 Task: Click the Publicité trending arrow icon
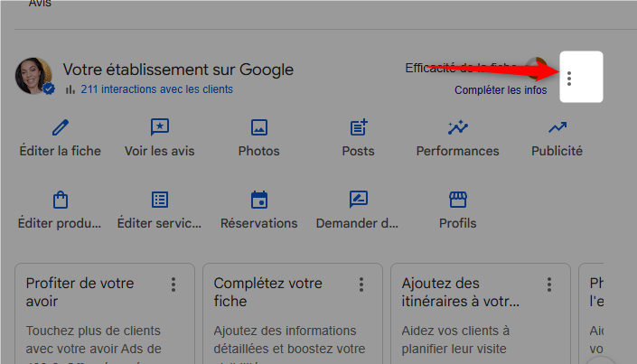[557, 127]
